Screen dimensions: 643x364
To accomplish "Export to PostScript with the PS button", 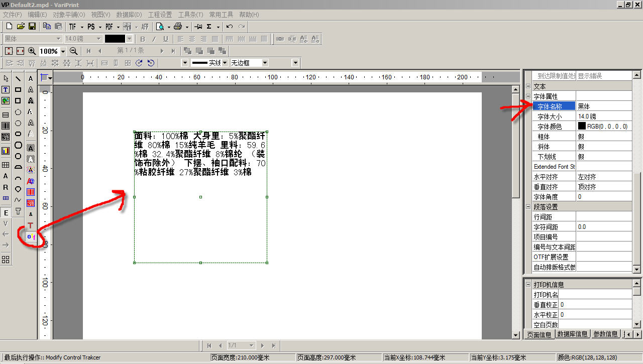I will pos(91,27).
